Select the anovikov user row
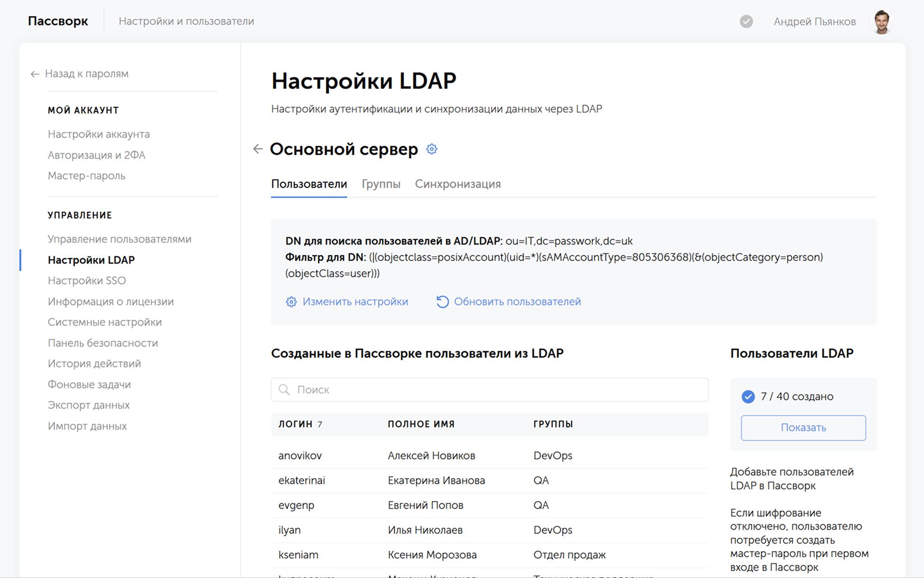This screenshot has width=924, height=578. (489, 456)
